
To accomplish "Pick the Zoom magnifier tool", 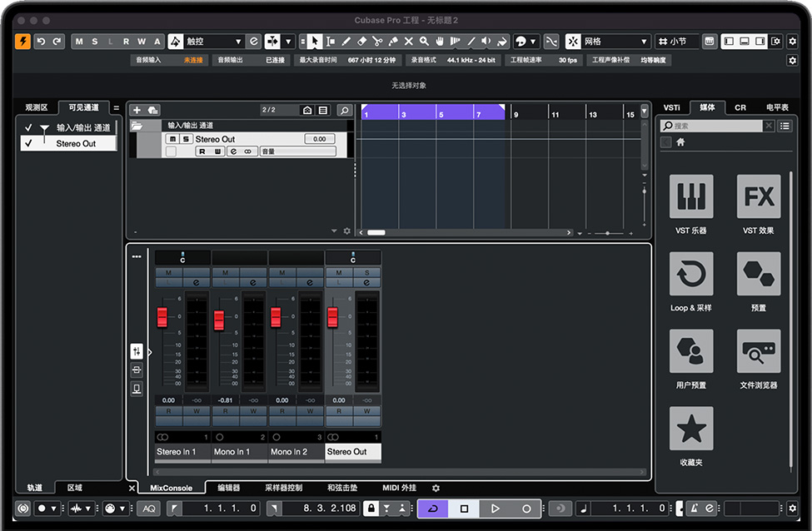I will point(424,42).
